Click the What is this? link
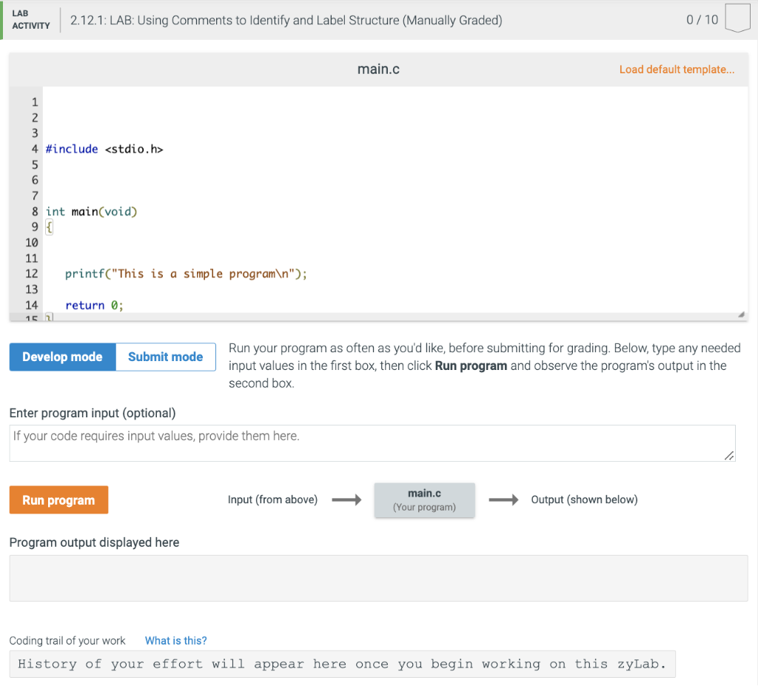 (175, 640)
